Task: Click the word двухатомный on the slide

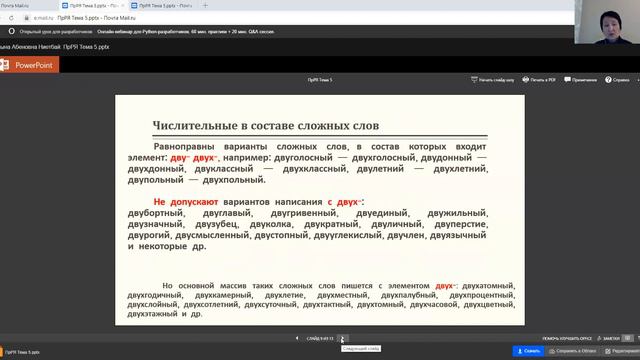Action: (x=487, y=286)
